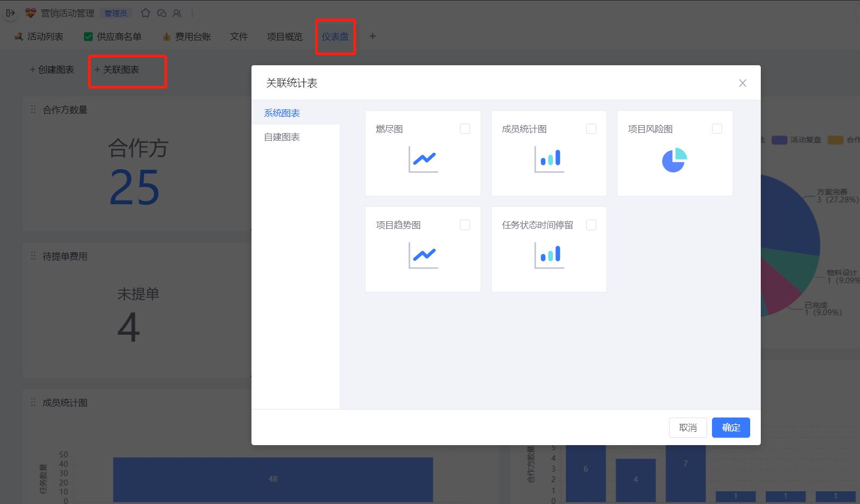
Task: Click the 关联统计表 dialog title
Action: [x=292, y=83]
